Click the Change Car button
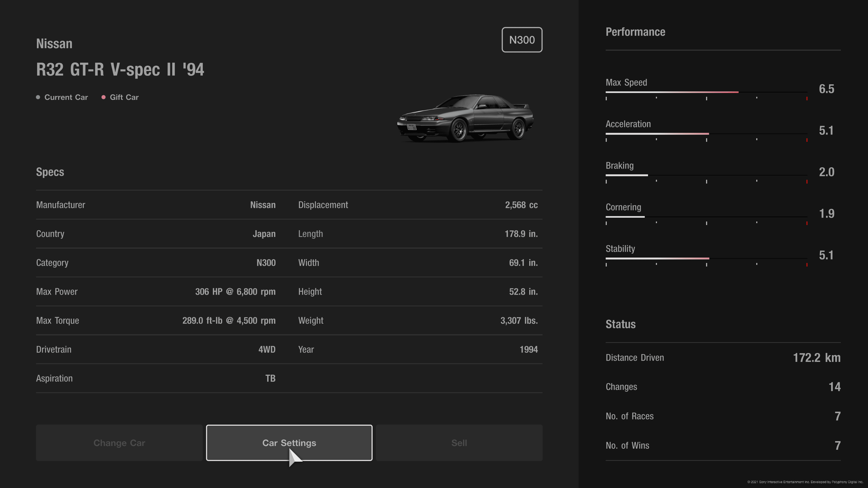The height and width of the screenshot is (488, 868). click(119, 443)
